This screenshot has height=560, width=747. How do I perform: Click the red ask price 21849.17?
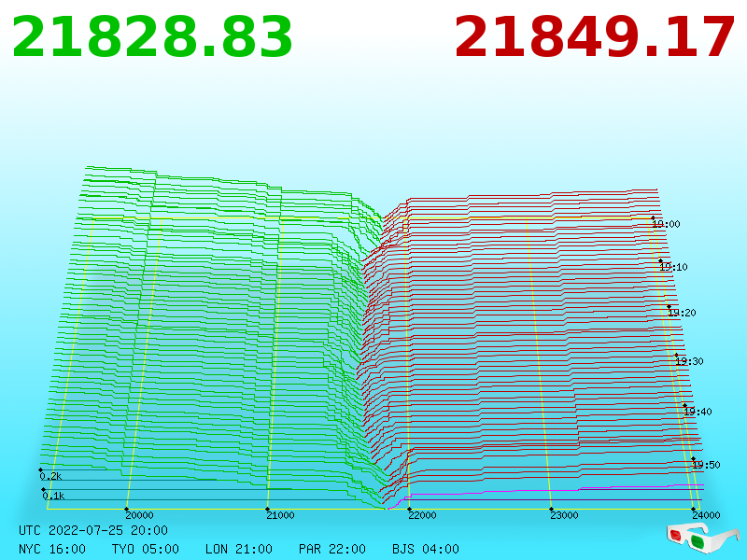595,37
